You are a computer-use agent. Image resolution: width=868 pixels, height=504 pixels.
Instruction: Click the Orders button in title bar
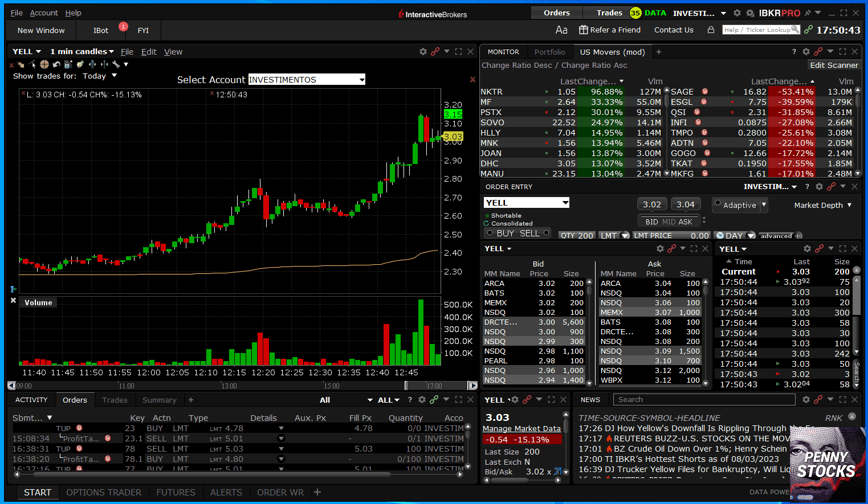click(557, 13)
